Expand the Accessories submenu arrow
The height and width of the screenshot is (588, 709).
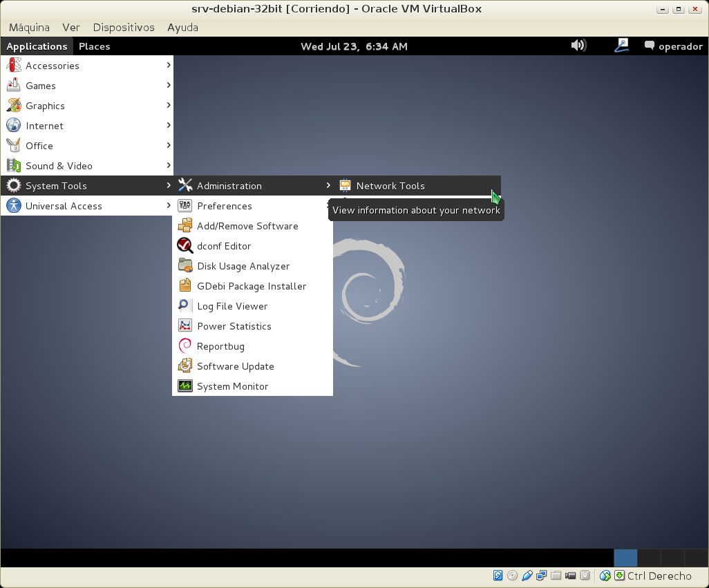[169, 66]
